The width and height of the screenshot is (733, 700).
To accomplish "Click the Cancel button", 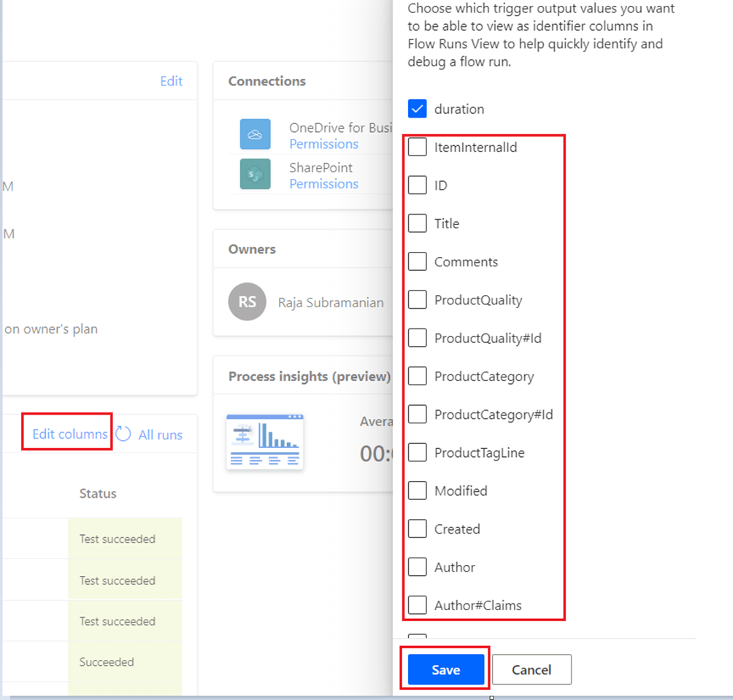I will pyautogui.click(x=531, y=670).
